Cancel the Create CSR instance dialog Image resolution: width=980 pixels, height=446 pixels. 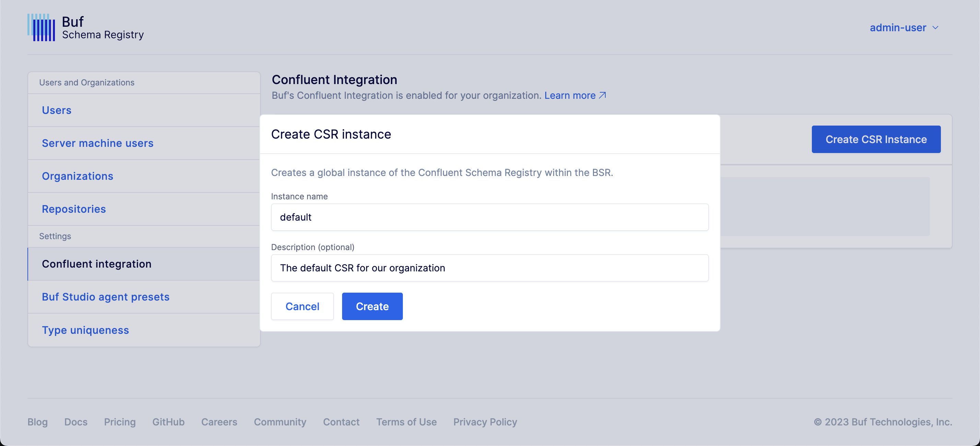pos(302,306)
